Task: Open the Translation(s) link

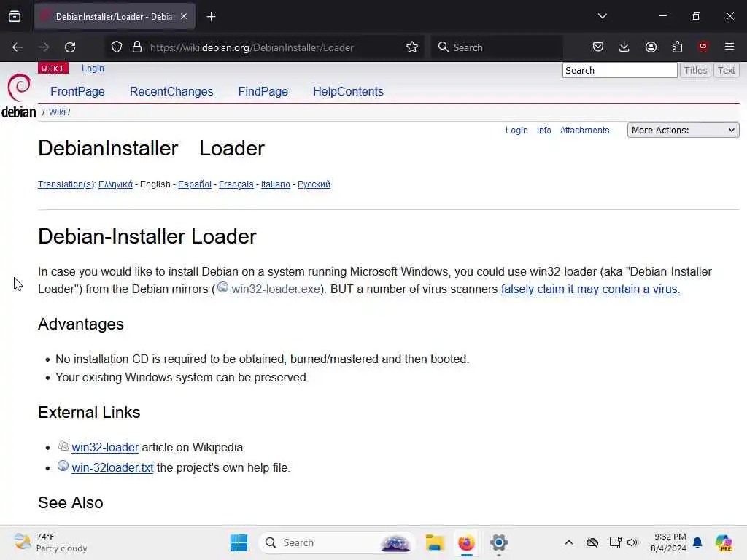Action: pyautogui.click(x=66, y=184)
